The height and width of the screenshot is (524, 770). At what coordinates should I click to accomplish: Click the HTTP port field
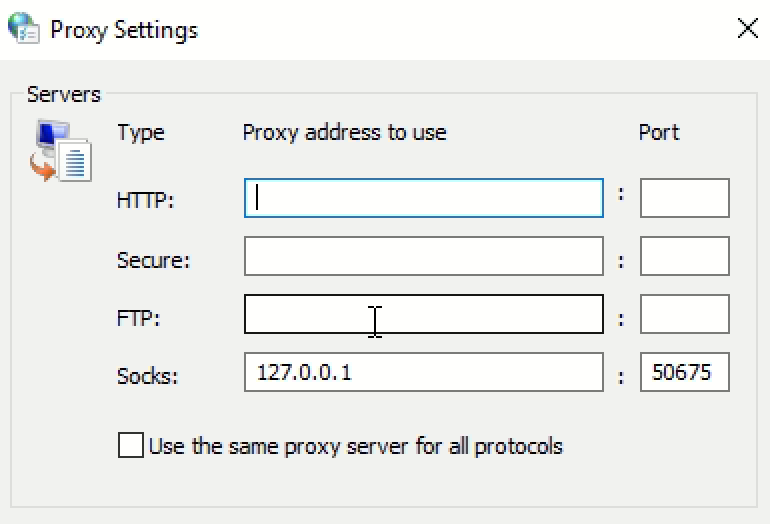684,198
